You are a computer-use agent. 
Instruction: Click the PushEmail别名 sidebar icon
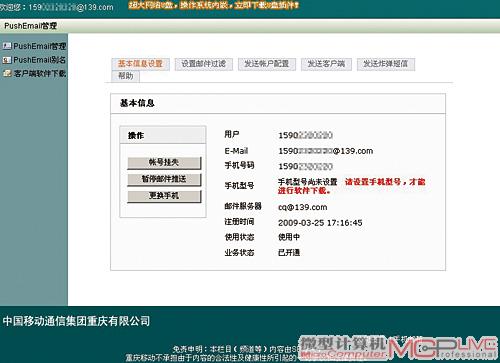7,60
